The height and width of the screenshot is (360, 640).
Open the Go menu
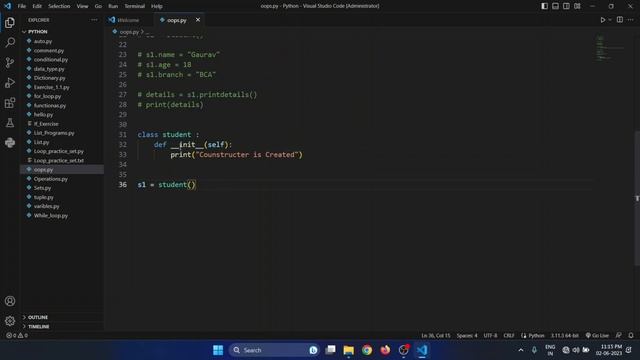click(98, 6)
